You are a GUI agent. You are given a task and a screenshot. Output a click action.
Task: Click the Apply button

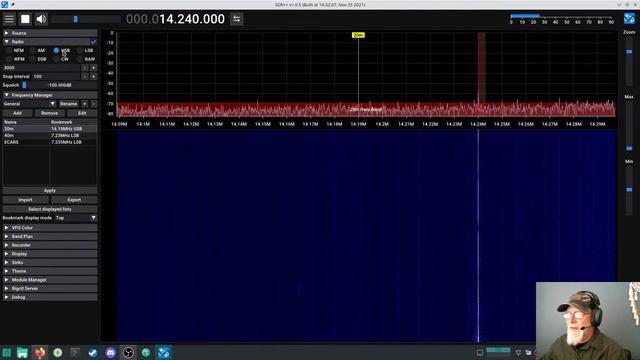point(50,191)
